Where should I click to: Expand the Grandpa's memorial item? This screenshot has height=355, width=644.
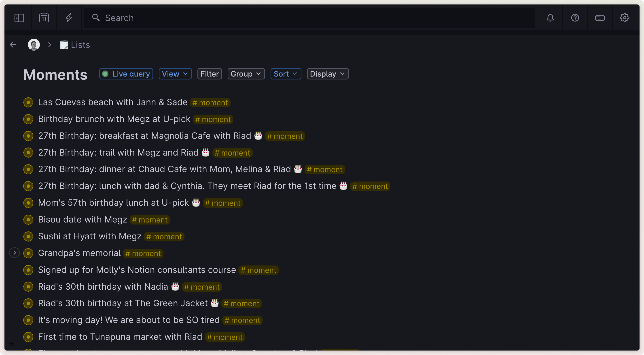pos(15,253)
